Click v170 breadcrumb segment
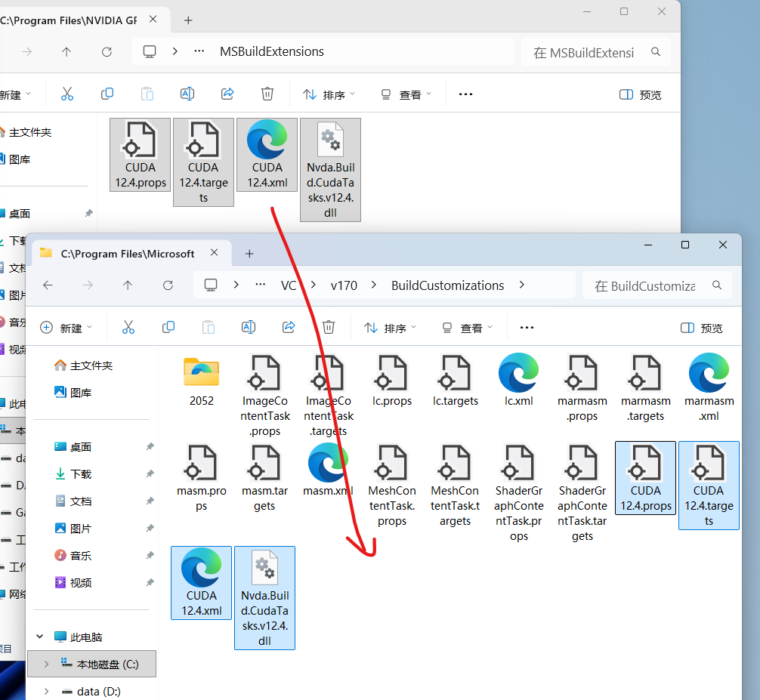The image size is (760, 700). (344, 285)
